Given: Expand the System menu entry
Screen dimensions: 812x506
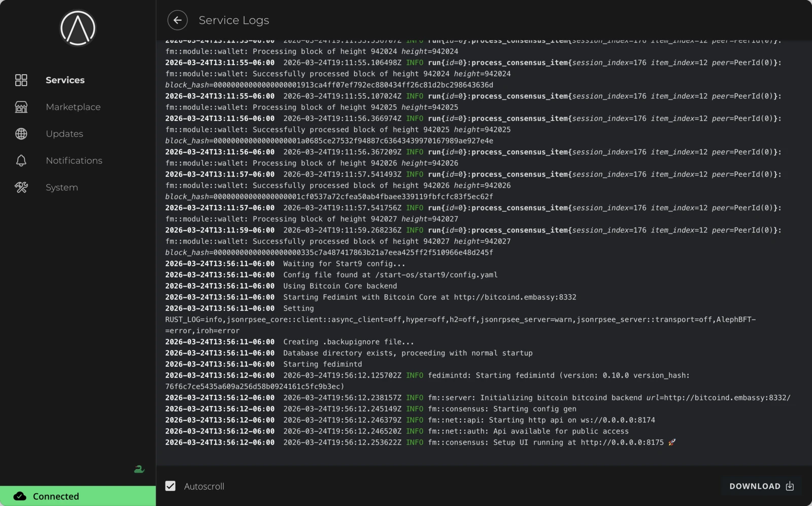Looking at the screenshot, I should click(61, 187).
